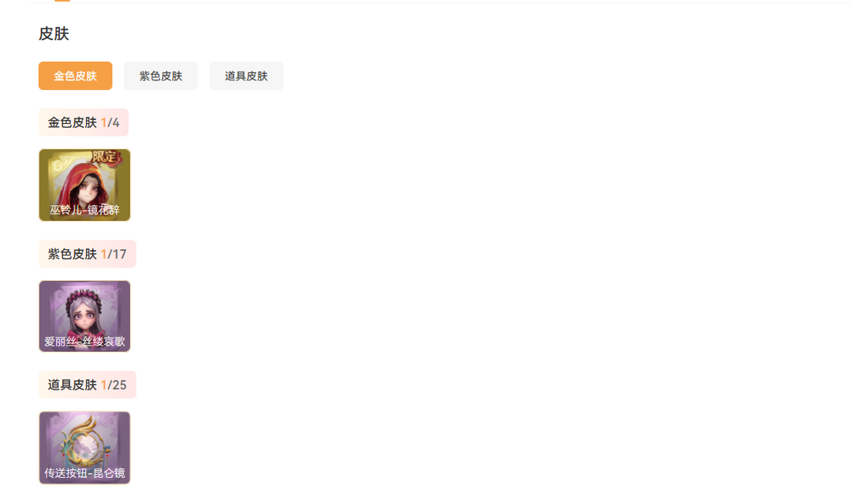852x504 pixels.
Task: Click the 紫色皮肤 1/17 section label
Action: pos(87,254)
